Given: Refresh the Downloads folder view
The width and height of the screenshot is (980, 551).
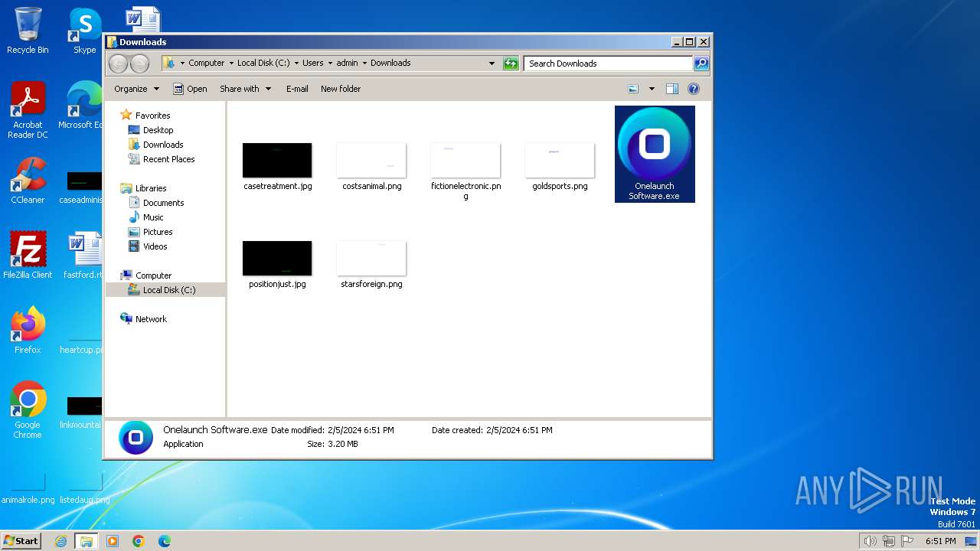Looking at the screenshot, I should pyautogui.click(x=511, y=64).
